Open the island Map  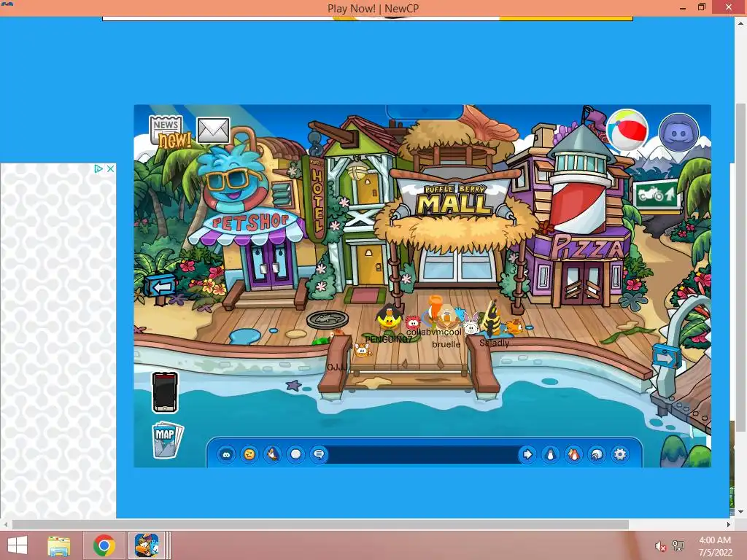click(167, 440)
